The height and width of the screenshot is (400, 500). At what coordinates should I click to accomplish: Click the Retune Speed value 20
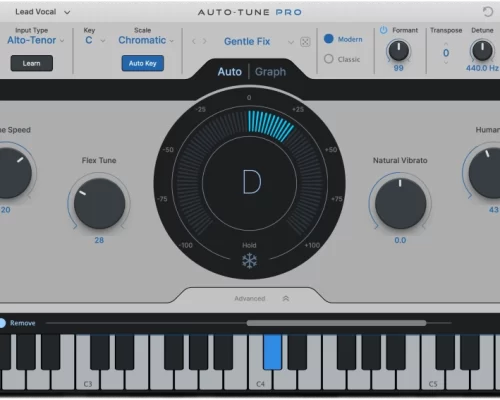5,210
